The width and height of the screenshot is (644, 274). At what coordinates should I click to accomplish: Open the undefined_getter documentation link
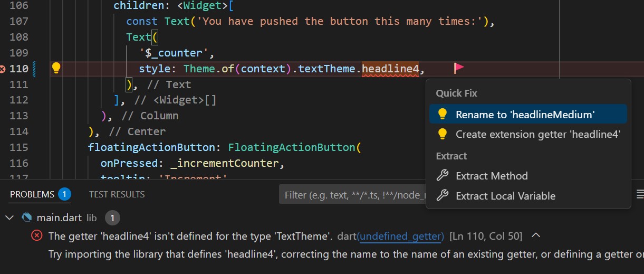pos(400,235)
